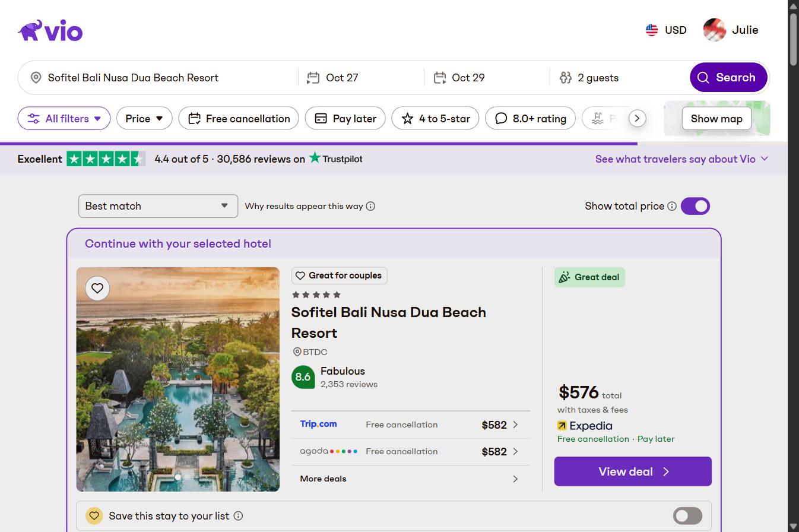The width and height of the screenshot is (799, 532).
Task: Click the Sofitel Bali Nusa Dua Beach Resort title
Action: 389,322
